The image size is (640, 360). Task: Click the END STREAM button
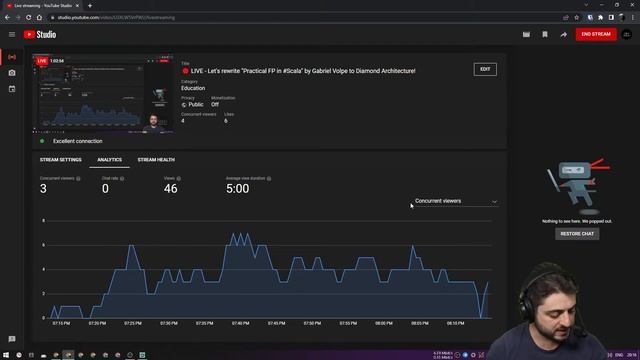(x=596, y=34)
